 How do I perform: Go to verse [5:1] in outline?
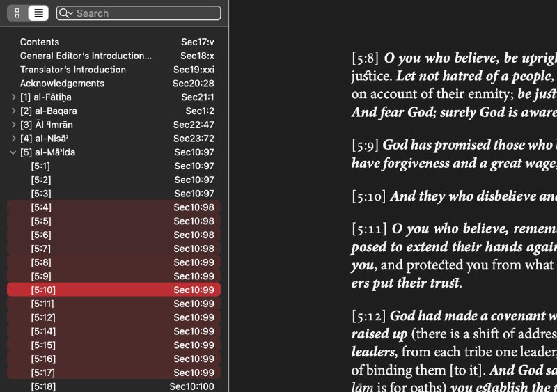113,166
